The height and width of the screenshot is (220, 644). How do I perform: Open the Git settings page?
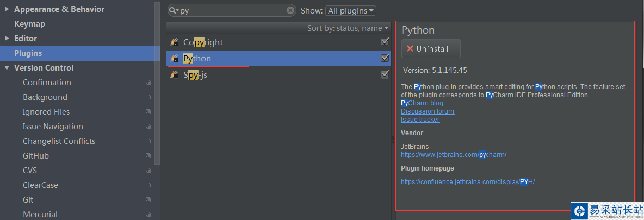[x=28, y=200]
